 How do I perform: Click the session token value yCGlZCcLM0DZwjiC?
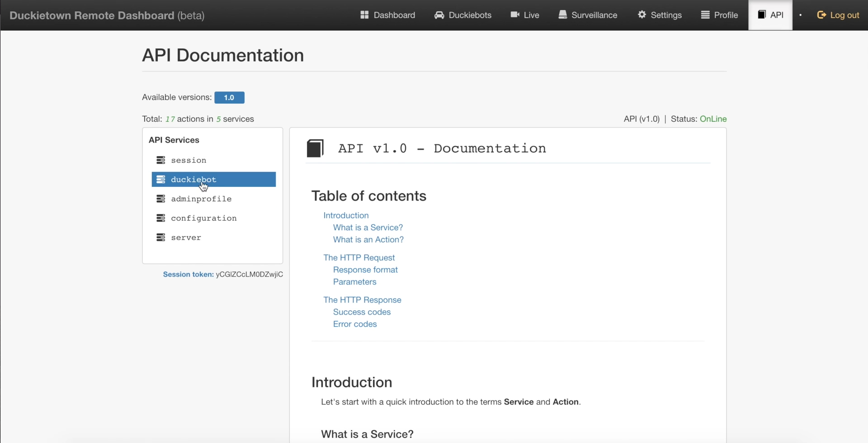click(250, 274)
